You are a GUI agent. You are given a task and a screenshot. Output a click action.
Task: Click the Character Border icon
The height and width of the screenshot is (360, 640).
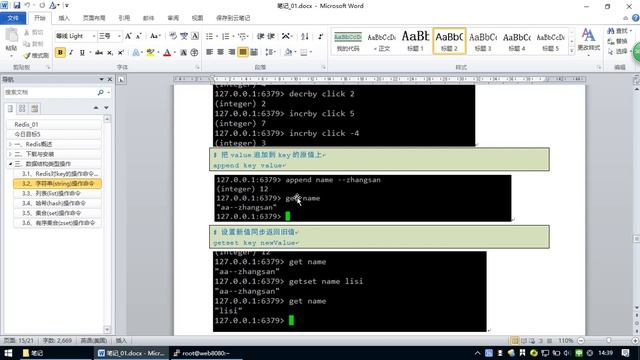[195, 36]
